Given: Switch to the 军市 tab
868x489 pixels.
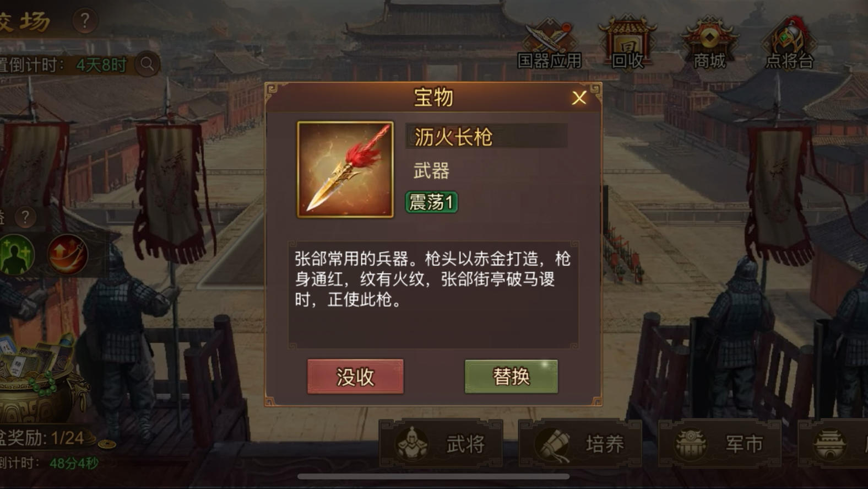Looking at the screenshot, I should tap(720, 443).
